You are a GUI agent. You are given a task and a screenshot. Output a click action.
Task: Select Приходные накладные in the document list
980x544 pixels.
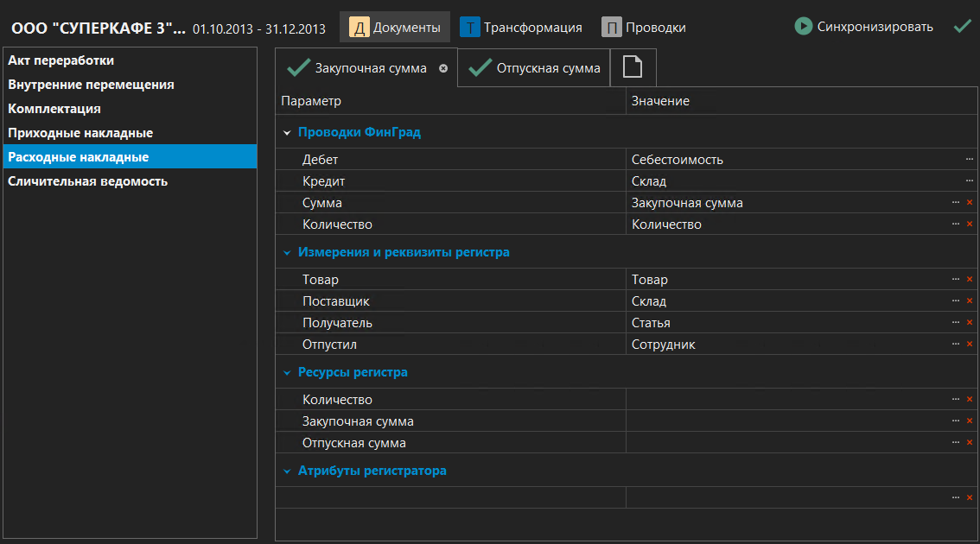point(80,133)
